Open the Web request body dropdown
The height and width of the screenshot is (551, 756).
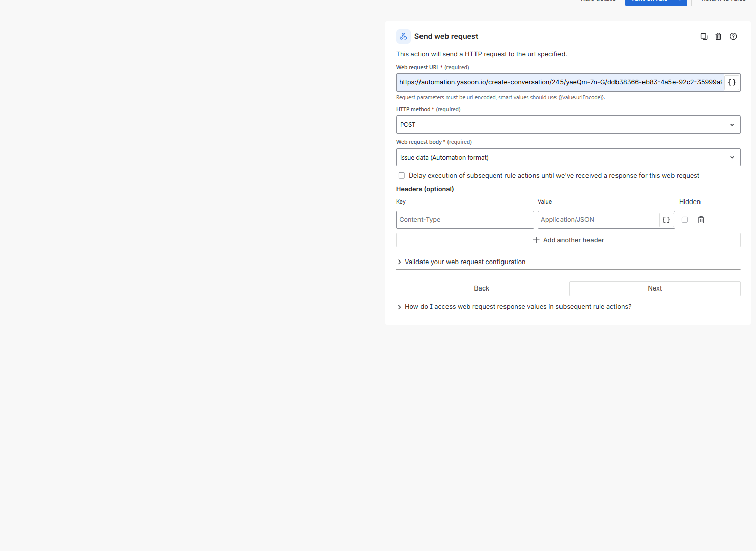pyautogui.click(x=568, y=158)
